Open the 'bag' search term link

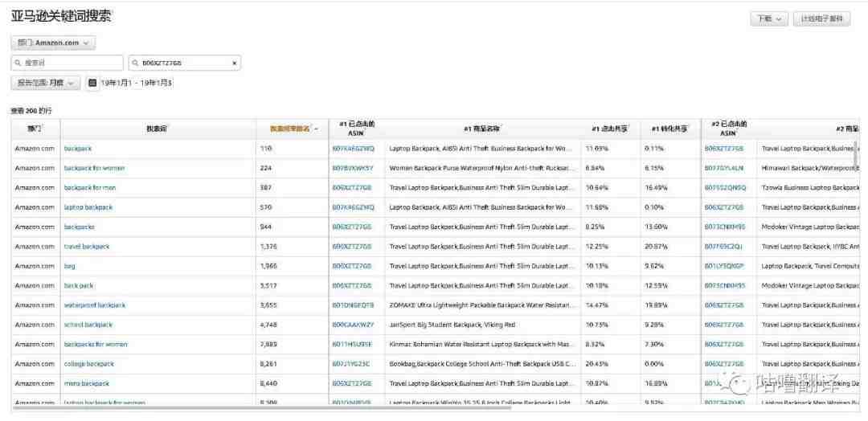pos(70,266)
